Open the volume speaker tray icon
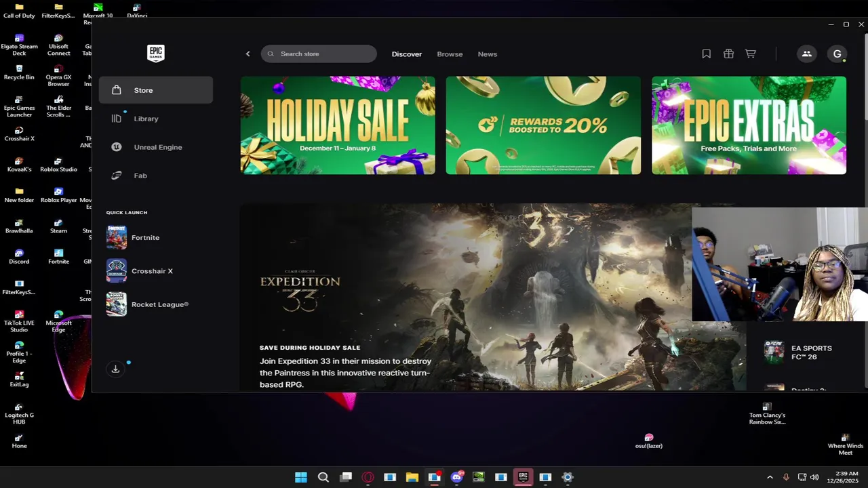The height and width of the screenshot is (488, 868). (x=814, y=477)
